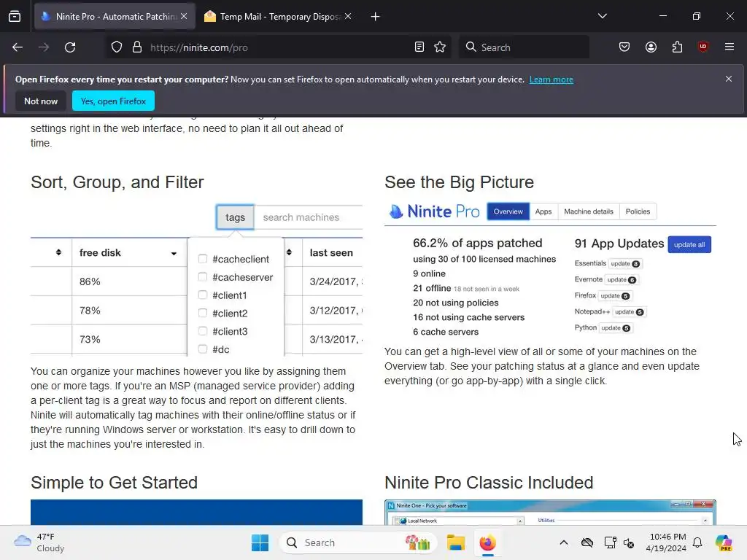Bookmark this page with the star icon
This screenshot has width=747, height=560.
point(440,47)
